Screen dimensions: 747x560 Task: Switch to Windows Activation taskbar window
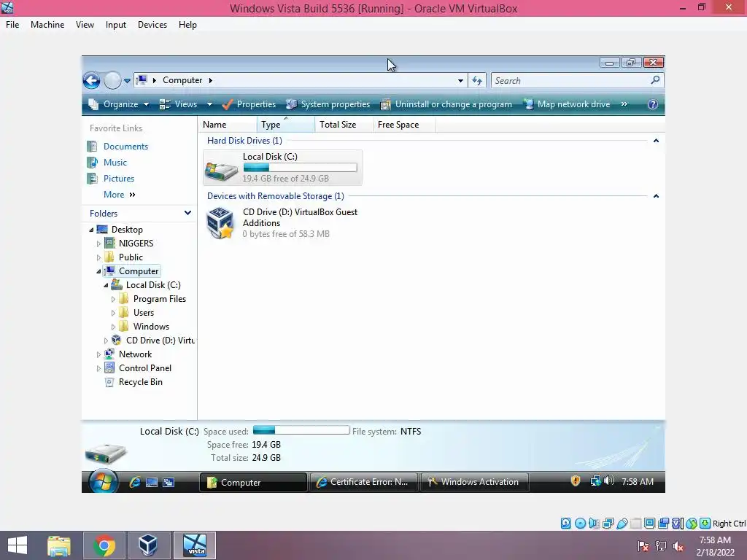point(474,482)
